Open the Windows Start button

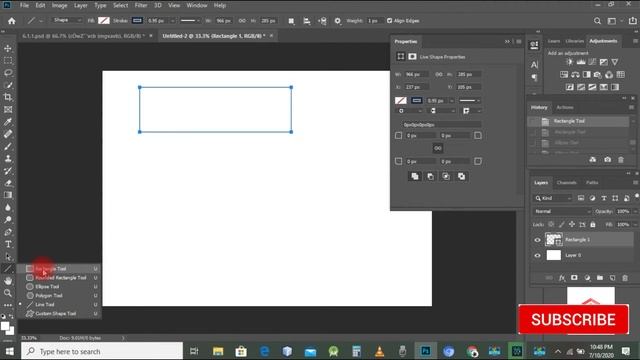[9, 351]
